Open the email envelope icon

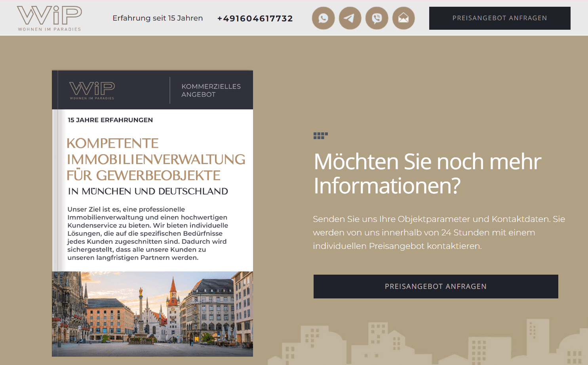tap(403, 18)
